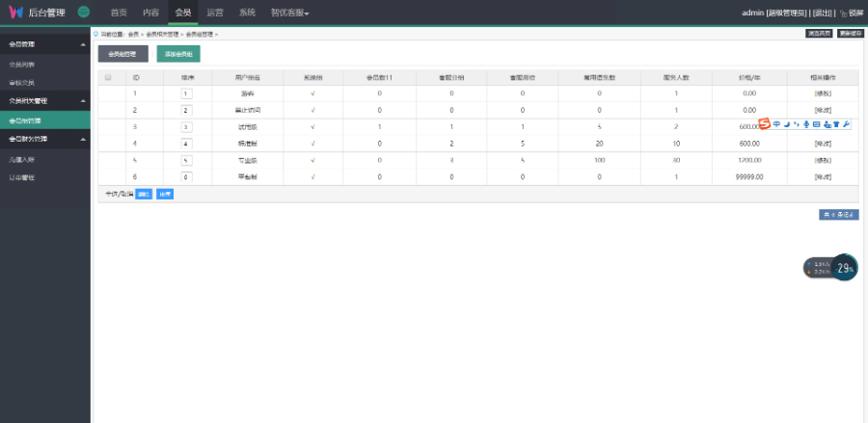
Task: Click 修改 link for the ID 1 row
Action: (822, 93)
